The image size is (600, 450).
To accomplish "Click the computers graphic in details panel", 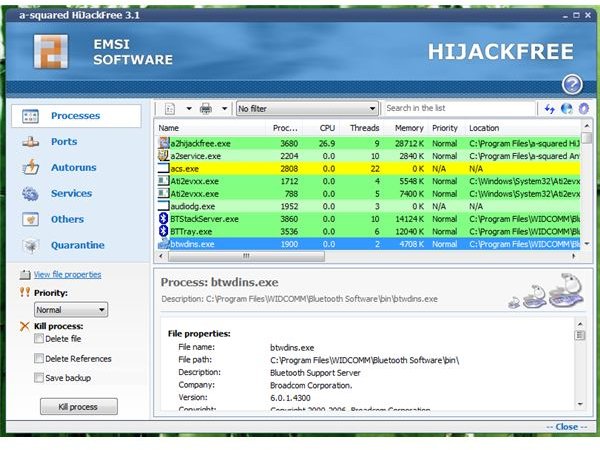I will coord(546,291).
